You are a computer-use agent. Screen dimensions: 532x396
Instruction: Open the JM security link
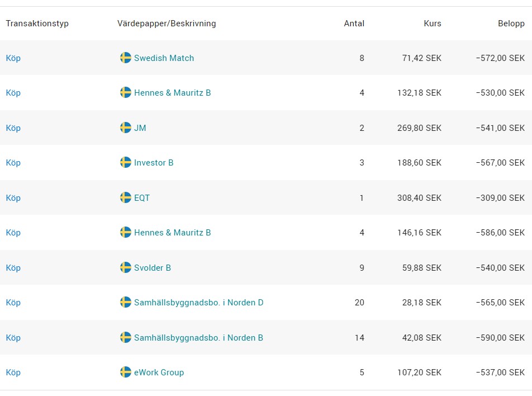[x=140, y=128]
